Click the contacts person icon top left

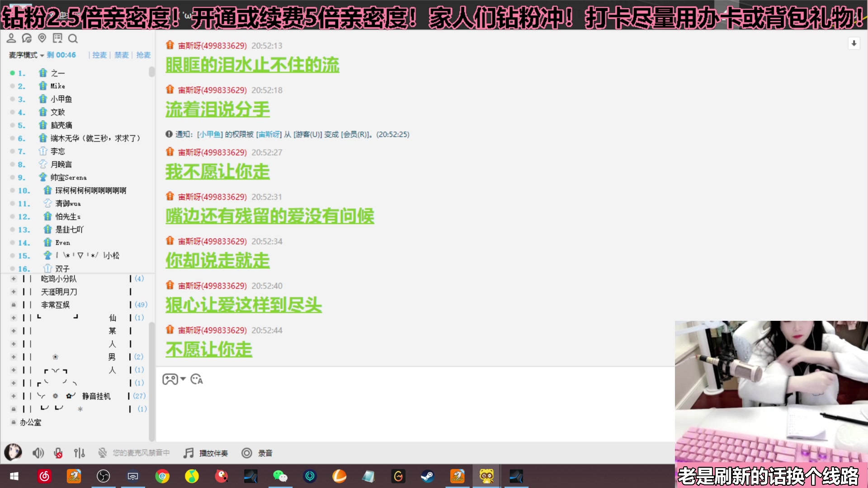[x=11, y=39]
